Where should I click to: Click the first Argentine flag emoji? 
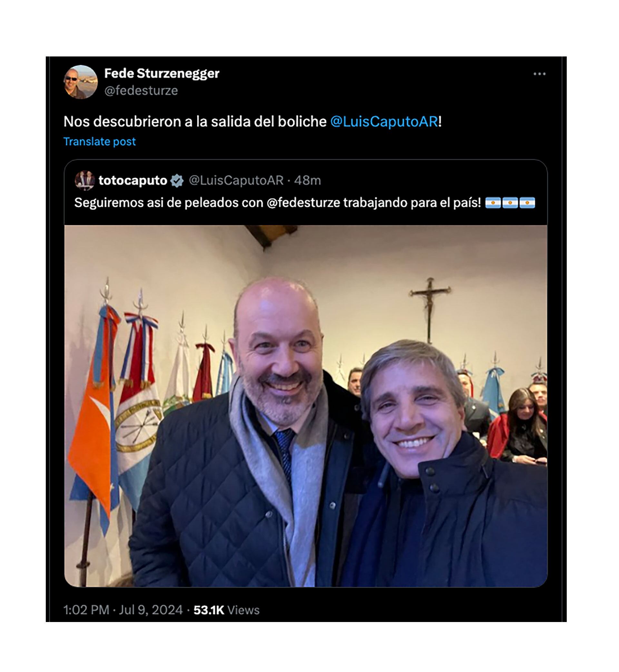click(493, 203)
